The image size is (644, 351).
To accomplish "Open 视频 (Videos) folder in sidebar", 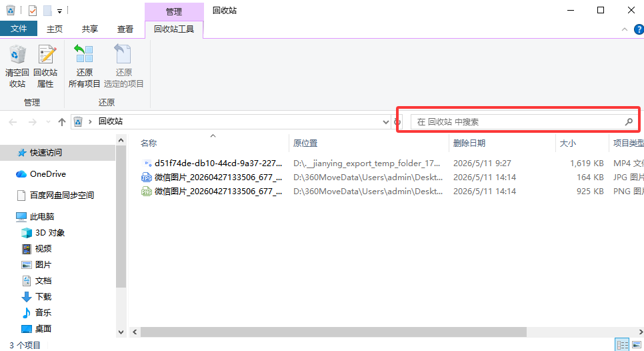I will click(43, 249).
